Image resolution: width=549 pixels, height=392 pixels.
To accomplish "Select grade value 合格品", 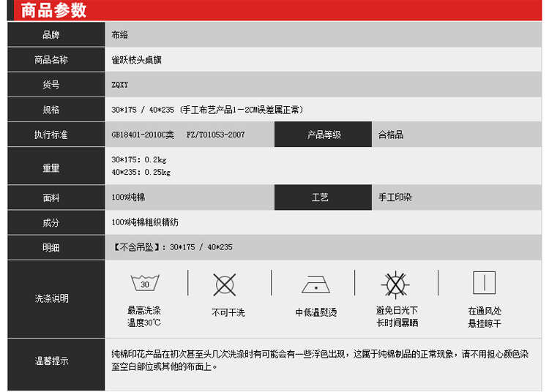I will (x=391, y=135).
